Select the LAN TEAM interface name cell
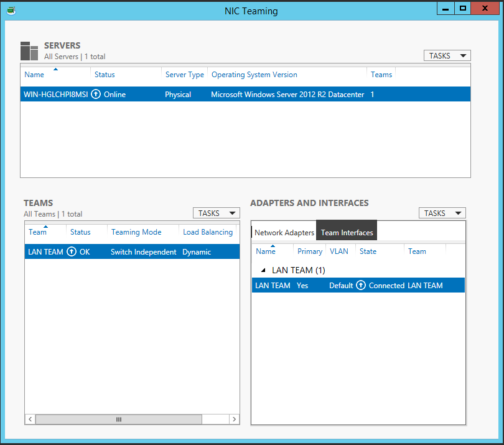Image resolution: width=504 pixels, height=445 pixels. 273,286
